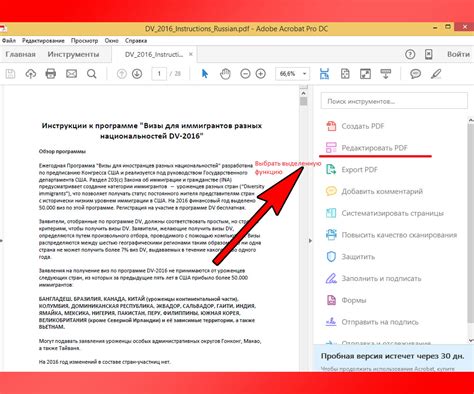Click the document vertical scrollbar thumb
The width and height of the screenshot is (474, 394).
tap(303, 101)
